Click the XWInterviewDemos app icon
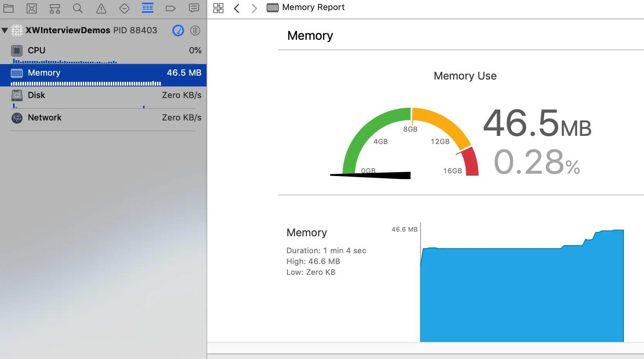 tap(17, 30)
